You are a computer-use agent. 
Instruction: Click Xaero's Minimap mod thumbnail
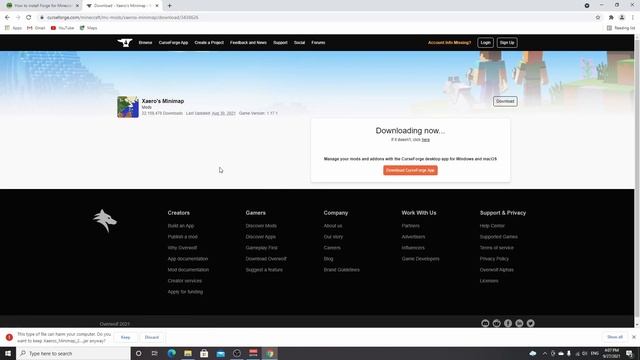(x=128, y=107)
